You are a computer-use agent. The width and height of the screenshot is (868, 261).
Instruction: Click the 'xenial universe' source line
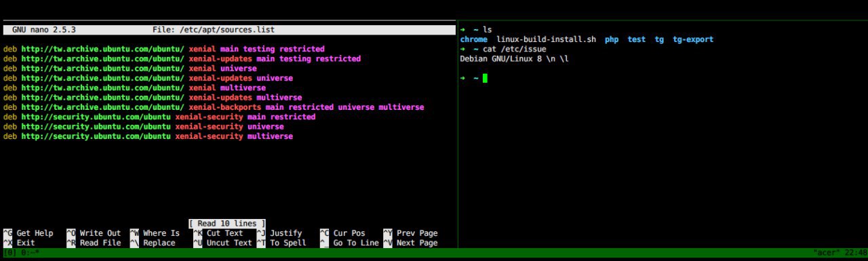[x=130, y=68]
